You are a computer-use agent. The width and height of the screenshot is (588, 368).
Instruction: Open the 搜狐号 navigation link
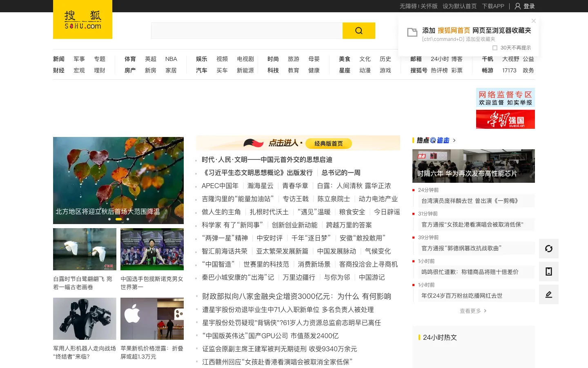click(x=419, y=70)
